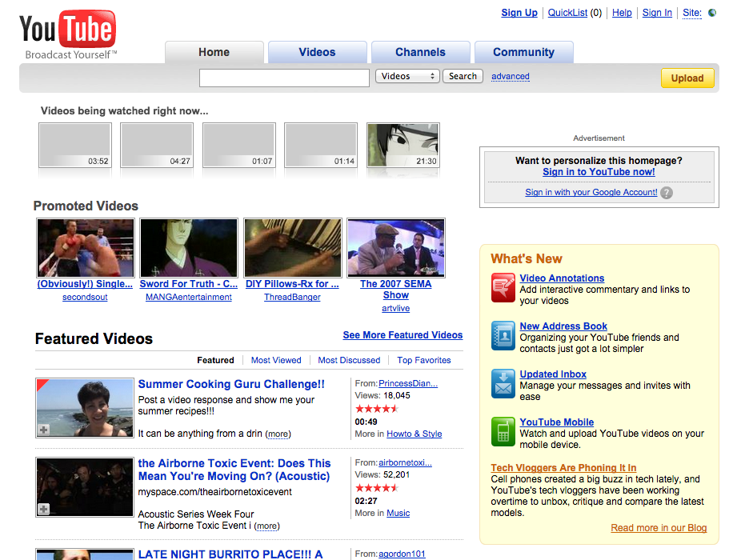
Task: Click the YouTube logo
Action: 68,34
